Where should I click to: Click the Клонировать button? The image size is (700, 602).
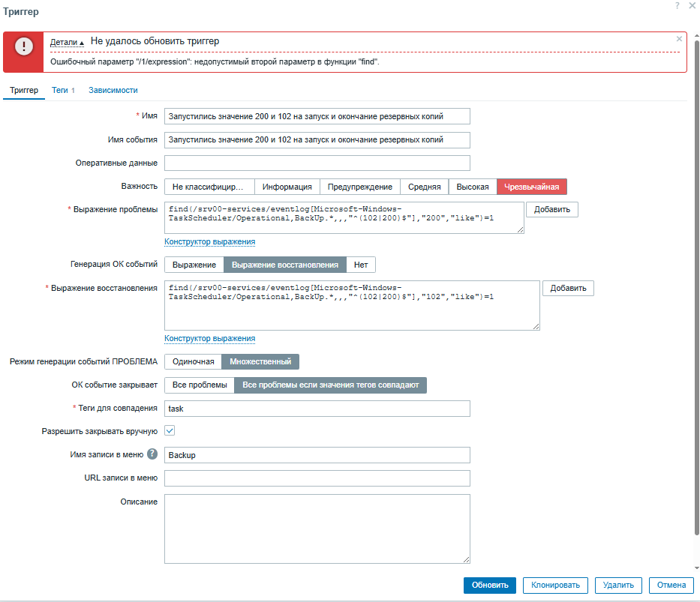[x=555, y=586]
